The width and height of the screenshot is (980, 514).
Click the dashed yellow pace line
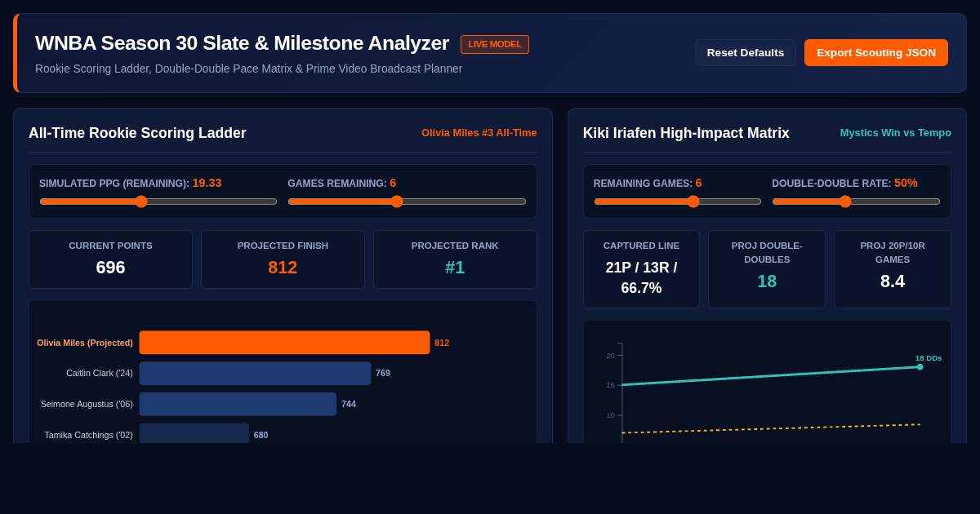pyautogui.click(x=771, y=428)
